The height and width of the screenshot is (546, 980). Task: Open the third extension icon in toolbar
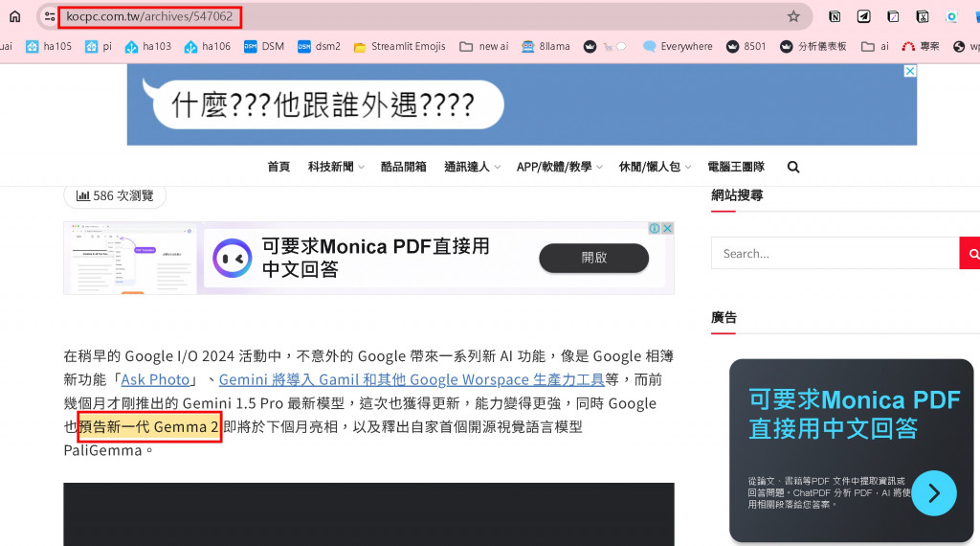893,16
